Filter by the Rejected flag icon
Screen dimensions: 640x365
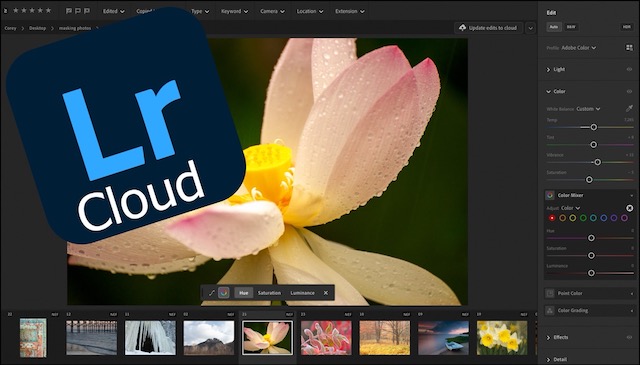tap(87, 11)
